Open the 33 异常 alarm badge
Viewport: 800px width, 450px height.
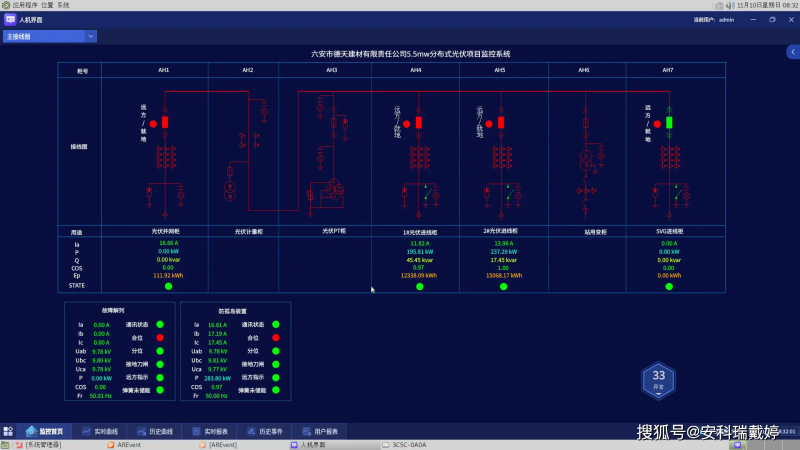coord(658,380)
